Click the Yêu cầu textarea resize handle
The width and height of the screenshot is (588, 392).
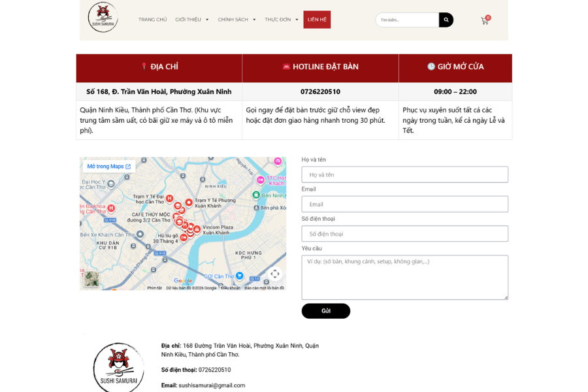click(506, 297)
